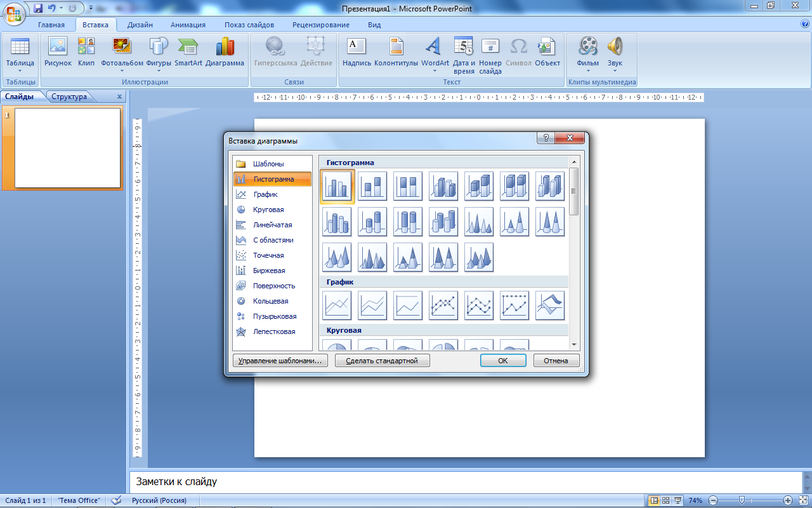812x508 pixels.
Task: Start slideshow view icon in status bar
Action: (x=678, y=500)
